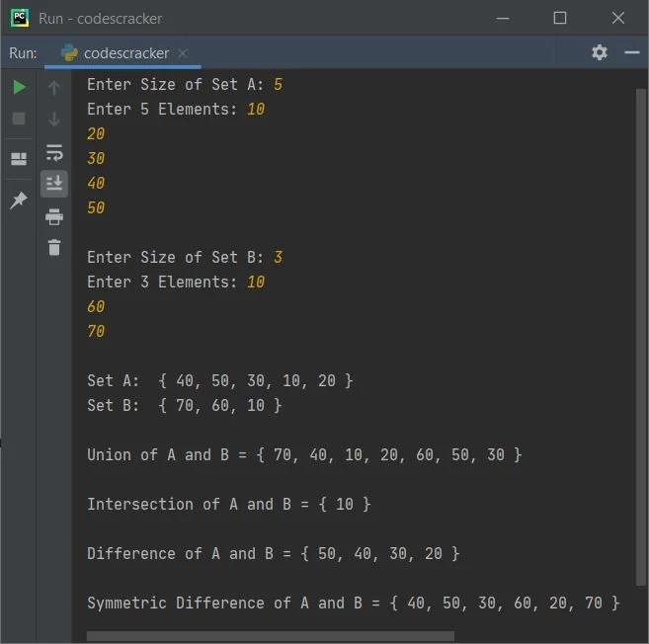Maximize the Run window

[x=560, y=18]
